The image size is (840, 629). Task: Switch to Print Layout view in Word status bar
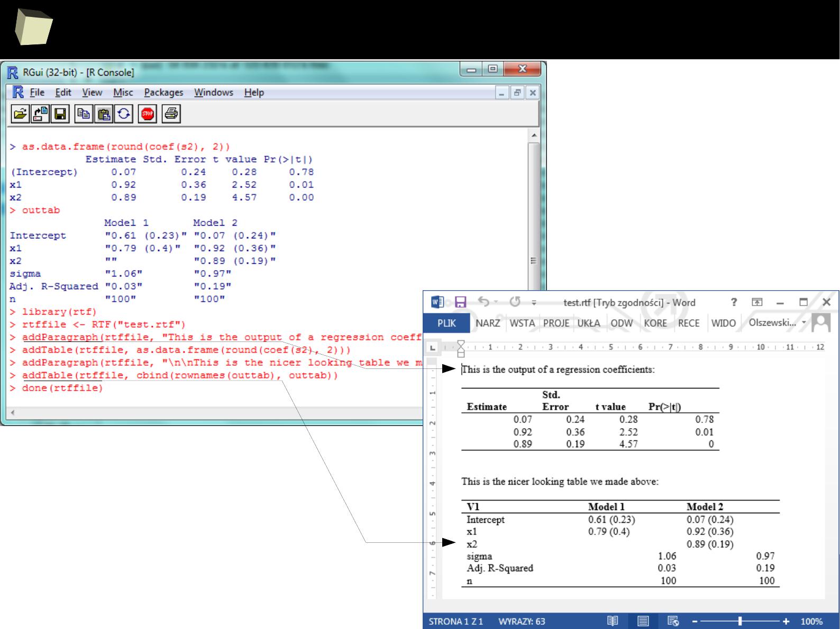coord(643,621)
